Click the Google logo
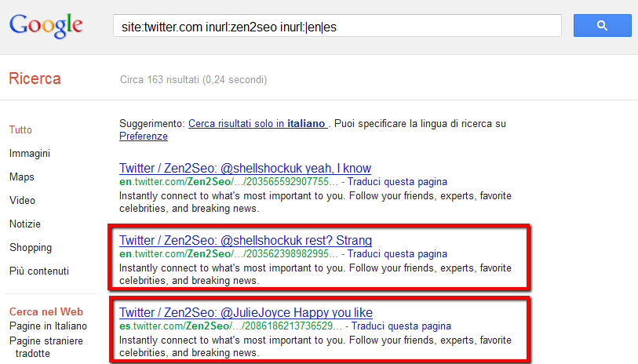The image size is (638, 364). click(46, 25)
